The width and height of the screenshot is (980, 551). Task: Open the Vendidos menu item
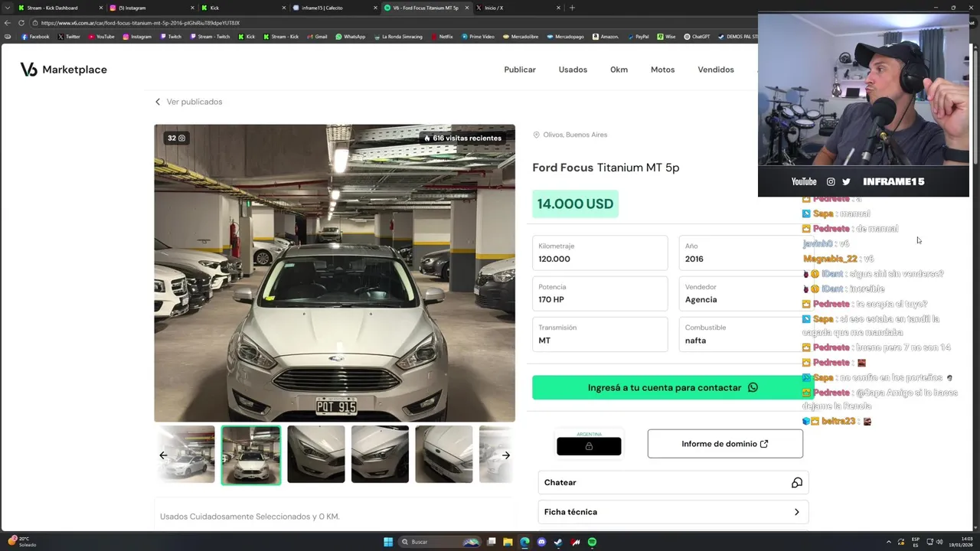[716, 70]
